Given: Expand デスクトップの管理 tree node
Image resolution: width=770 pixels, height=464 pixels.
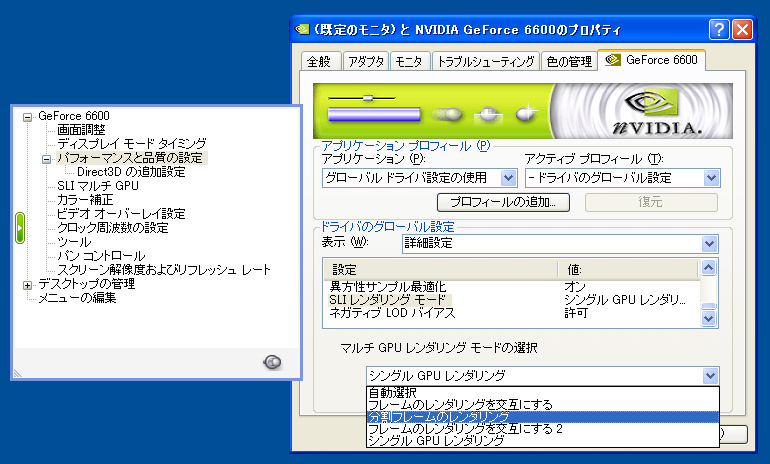Looking at the screenshot, I should click(x=28, y=285).
